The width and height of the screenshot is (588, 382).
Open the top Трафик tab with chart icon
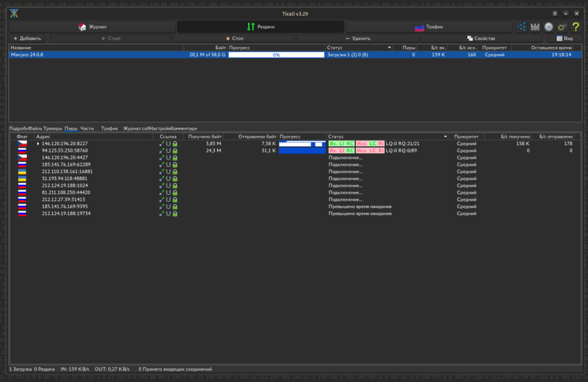429,26
